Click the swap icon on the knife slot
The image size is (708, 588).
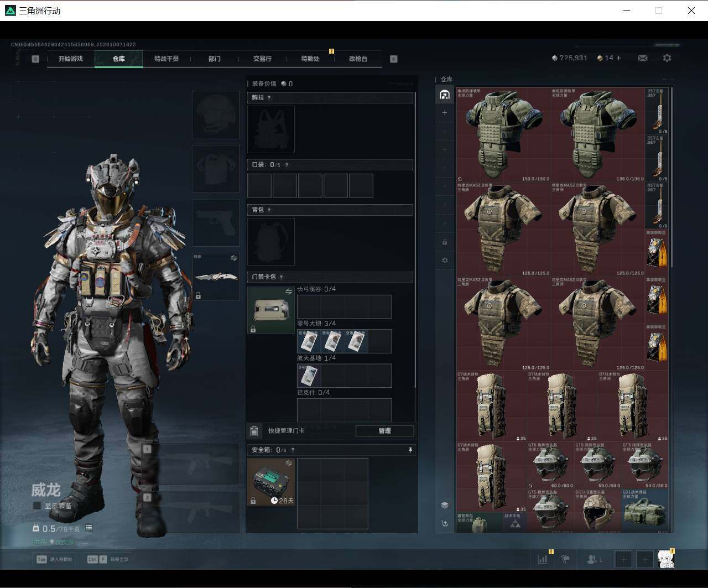(233, 258)
